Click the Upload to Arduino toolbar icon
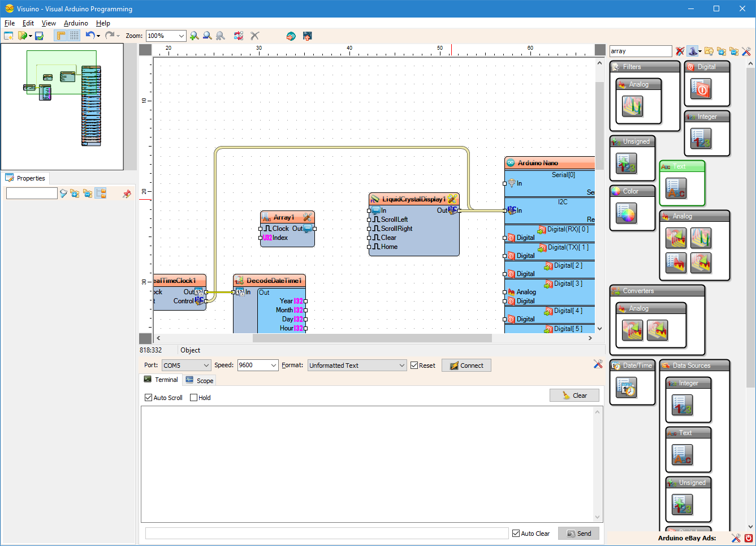The height and width of the screenshot is (546, 756). 307,36
